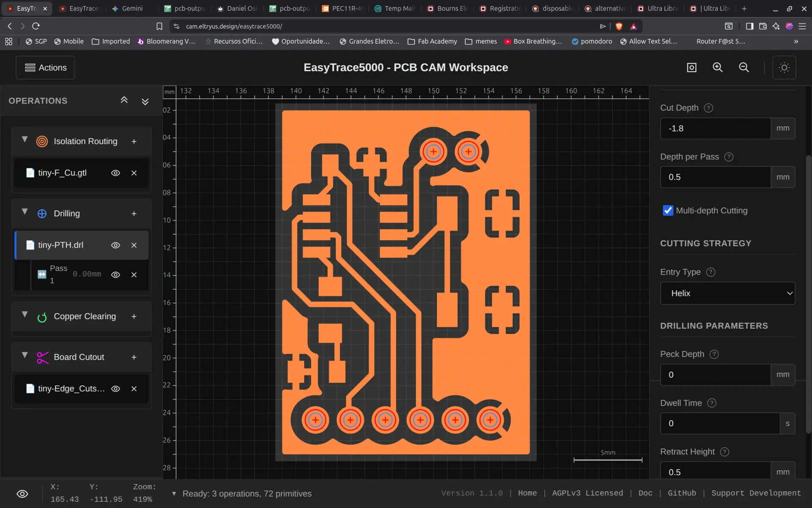Click the Support Development link
The width and height of the screenshot is (812, 508).
756,493
